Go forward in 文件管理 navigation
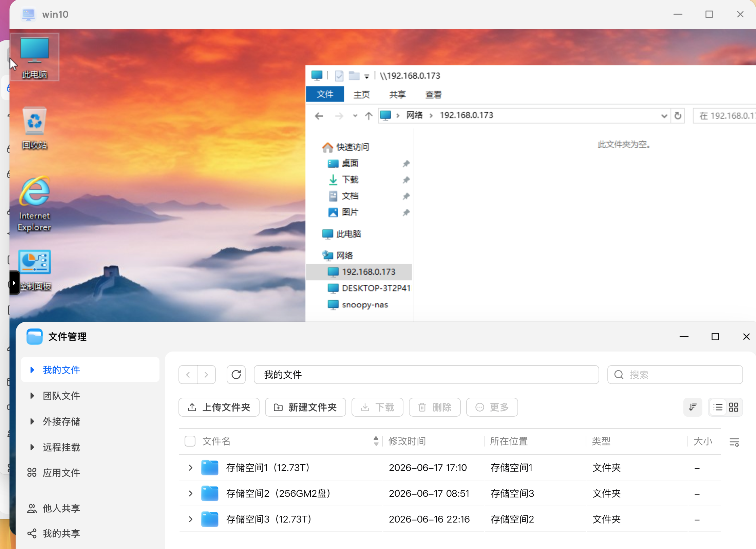 click(206, 375)
